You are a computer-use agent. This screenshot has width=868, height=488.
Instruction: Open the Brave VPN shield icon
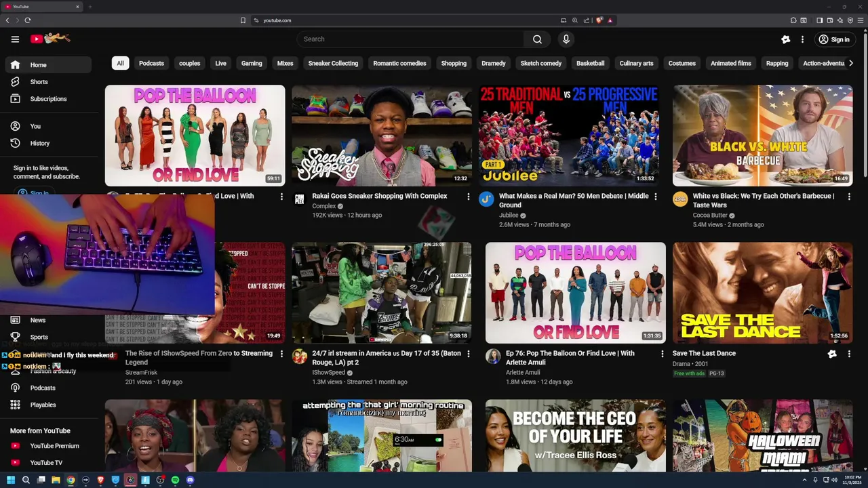tap(850, 20)
